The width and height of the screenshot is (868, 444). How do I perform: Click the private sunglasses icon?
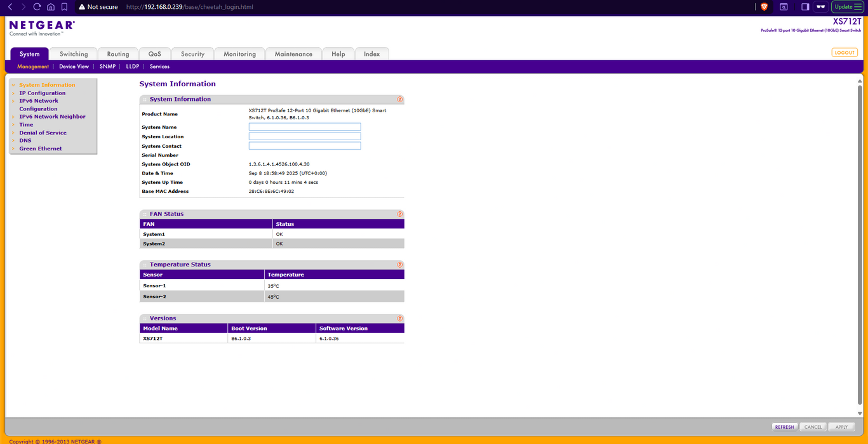tap(820, 6)
